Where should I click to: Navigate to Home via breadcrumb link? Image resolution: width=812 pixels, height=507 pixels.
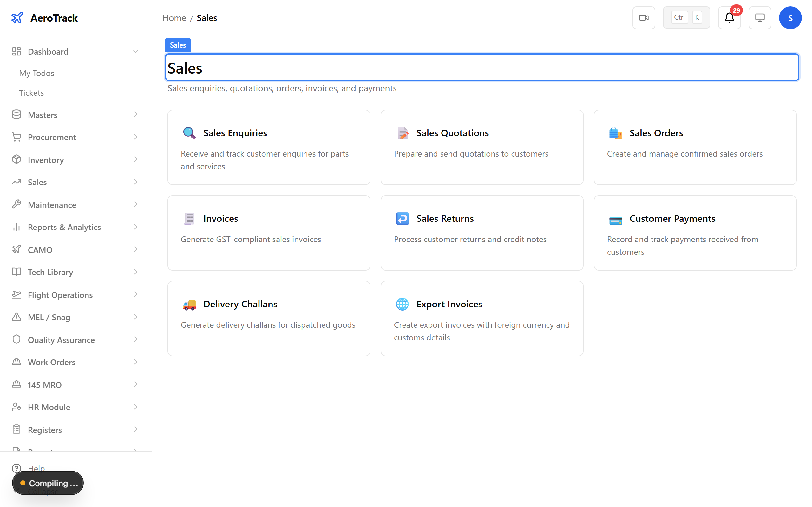pyautogui.click(x=174, y=17)
